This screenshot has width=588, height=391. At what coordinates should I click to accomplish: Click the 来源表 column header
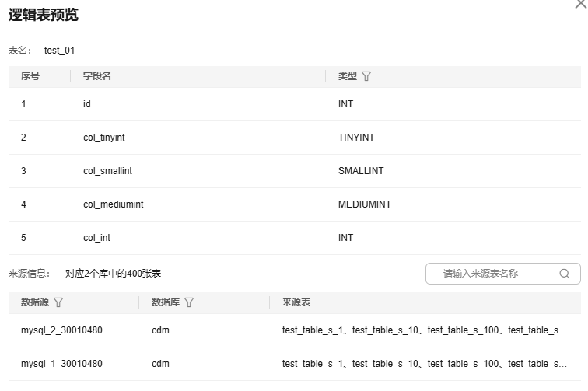pyautogui.click(x=296, y=302)
